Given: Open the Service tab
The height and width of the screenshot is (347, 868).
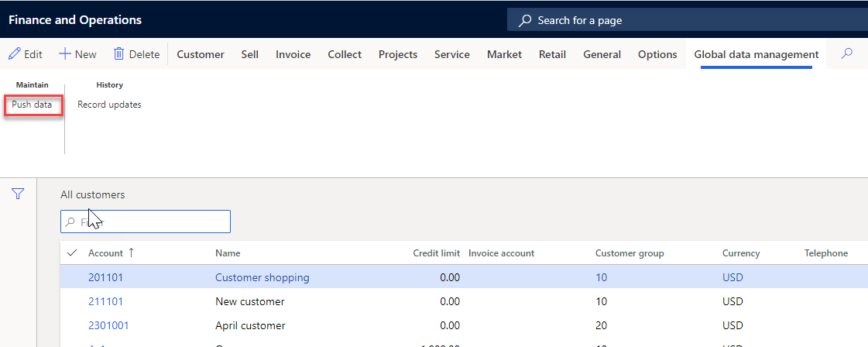Looking at the screenshot, I should click(x=451, y=54).
